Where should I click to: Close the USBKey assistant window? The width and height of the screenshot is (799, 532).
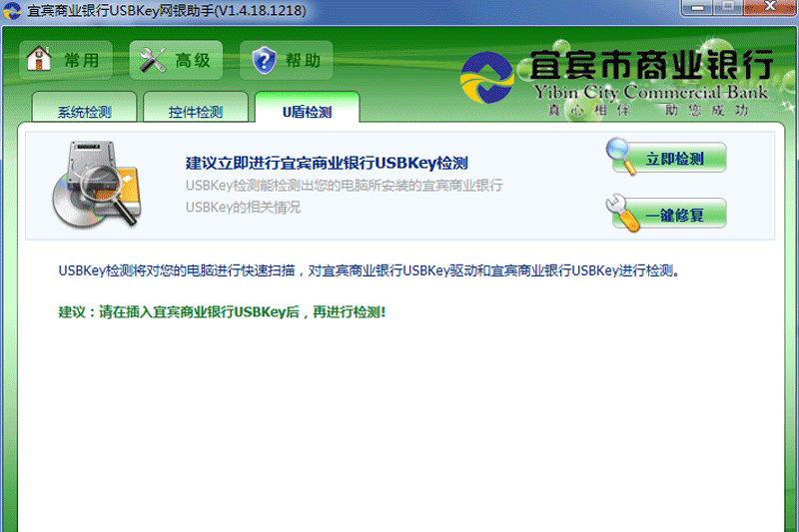[770, 8]
